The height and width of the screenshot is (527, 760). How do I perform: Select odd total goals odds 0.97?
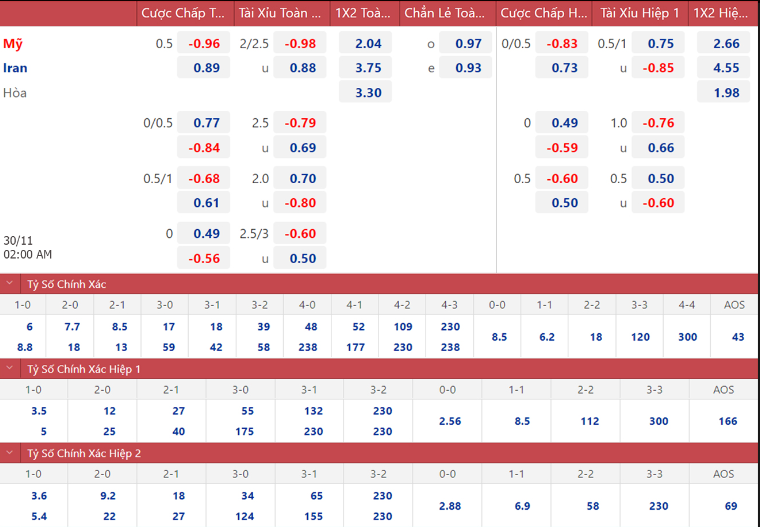(x=468, y=44)
